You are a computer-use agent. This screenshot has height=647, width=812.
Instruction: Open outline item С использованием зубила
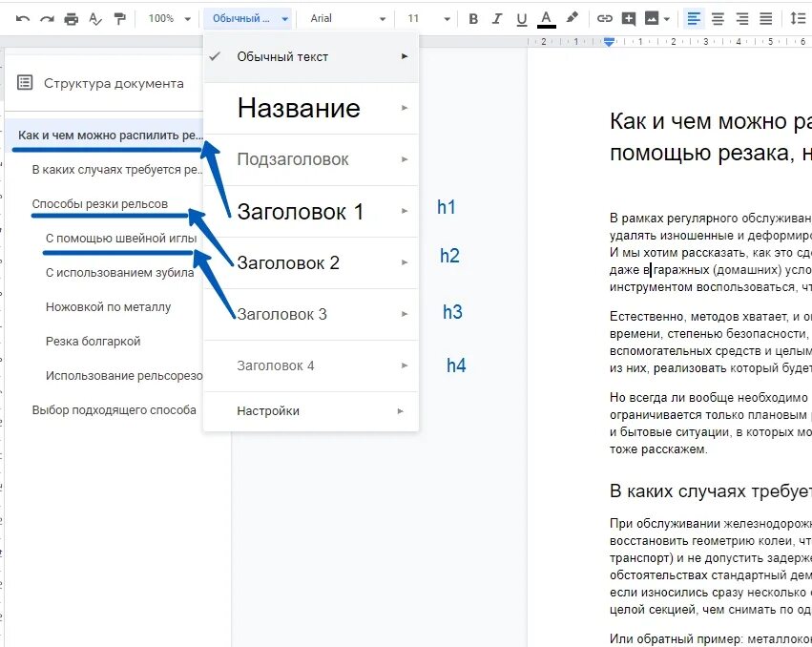(119, 273)
